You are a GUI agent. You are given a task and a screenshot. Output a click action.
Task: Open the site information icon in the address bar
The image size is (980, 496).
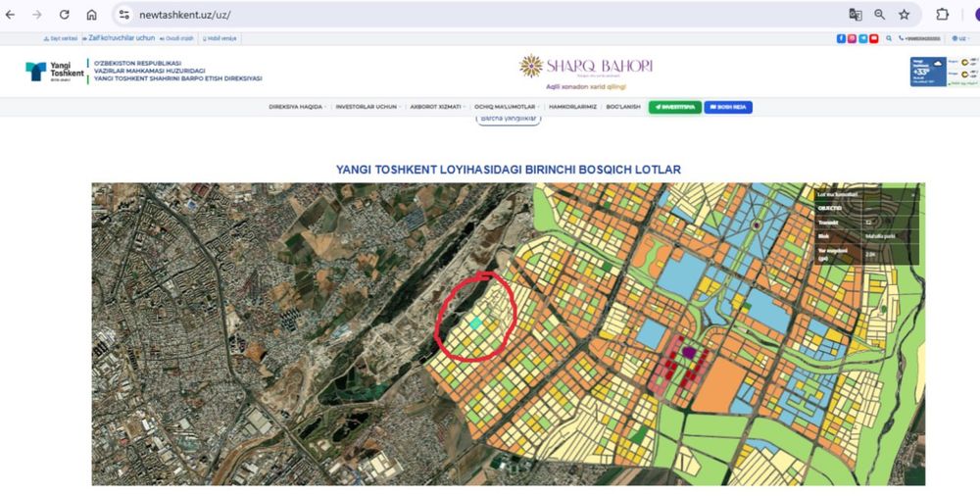coord(124,15)
